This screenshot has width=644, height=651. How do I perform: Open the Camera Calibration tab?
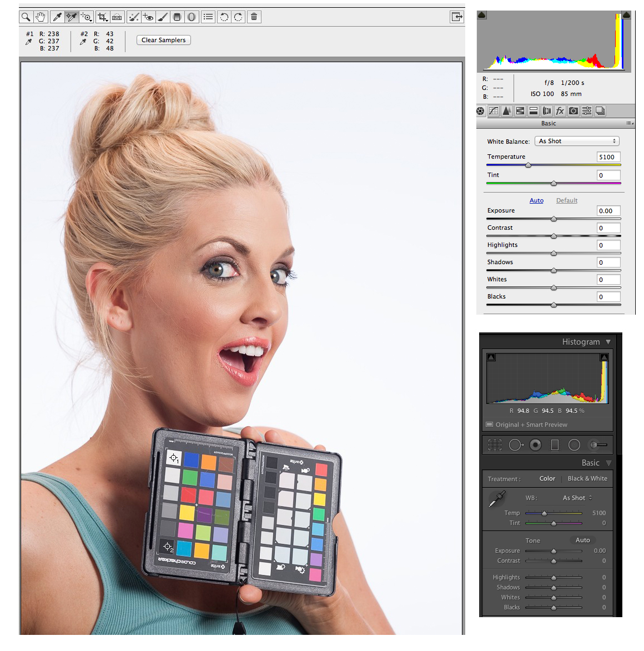573,111
